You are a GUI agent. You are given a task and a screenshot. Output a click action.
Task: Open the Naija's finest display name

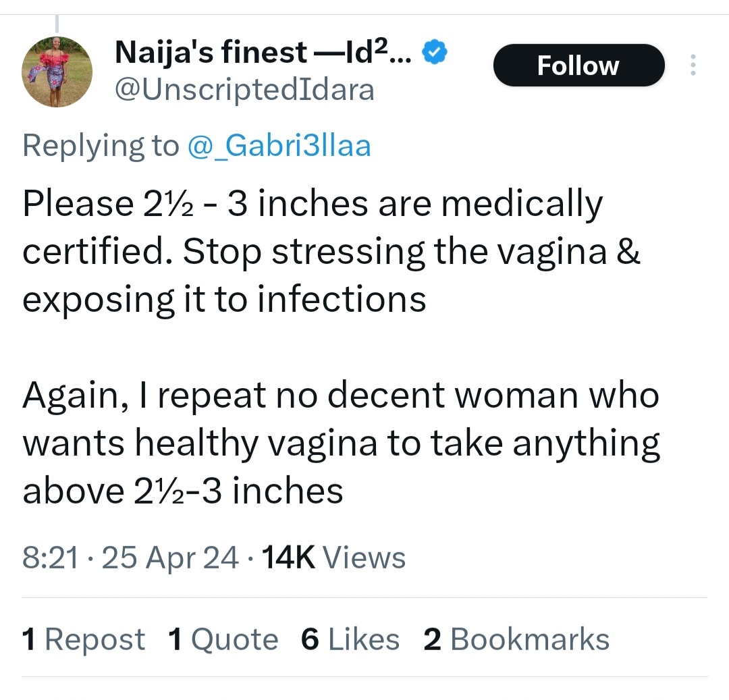264,51
